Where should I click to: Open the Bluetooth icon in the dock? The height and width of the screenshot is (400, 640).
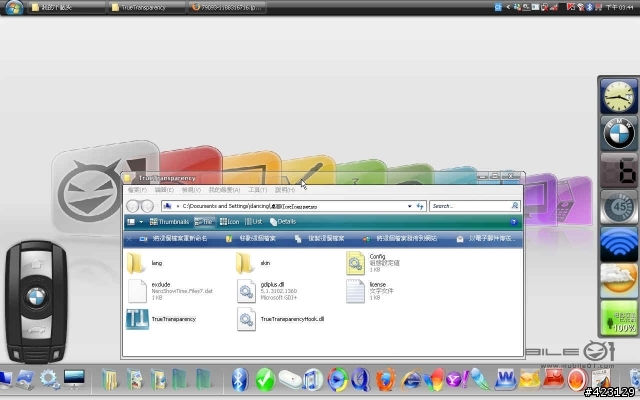tap(240, 379)
